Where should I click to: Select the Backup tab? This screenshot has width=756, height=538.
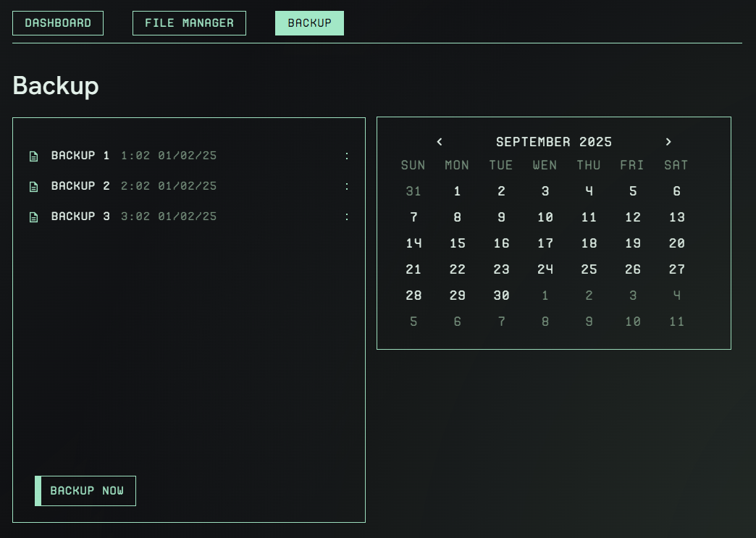(x=309, y=23)
